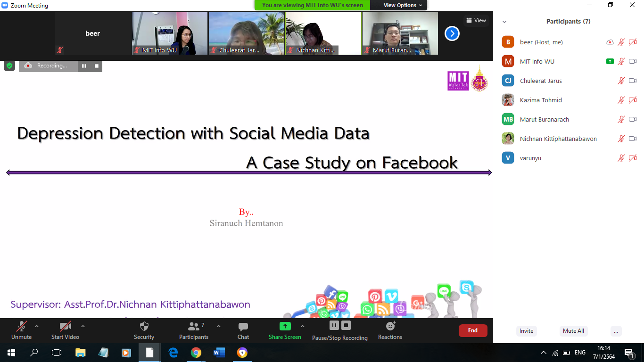This screenshot has height=362, width=644.
Task: Click the Mute All button
Action: pos(573,331)
